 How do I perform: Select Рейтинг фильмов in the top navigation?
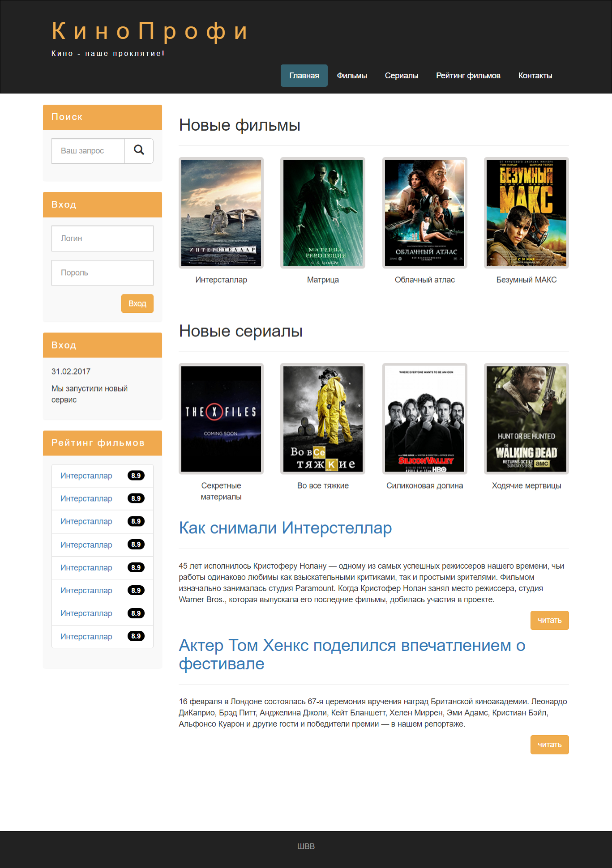point(468,76)
